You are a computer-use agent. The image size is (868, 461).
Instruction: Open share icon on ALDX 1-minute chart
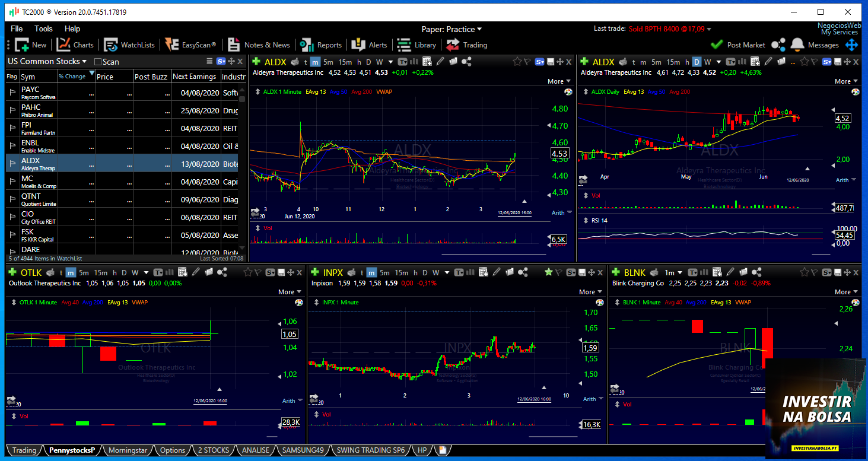pos(466,62)
